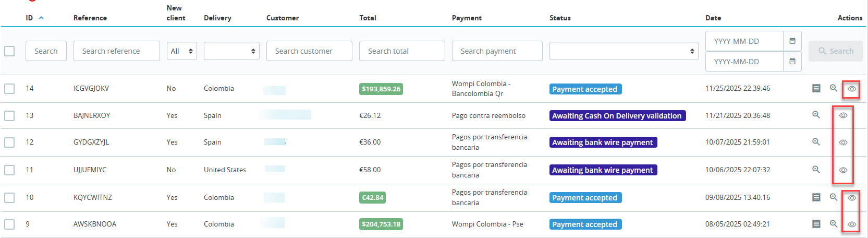The image size is (868, 238).
Task: Click eye preview icon for order 9
Action: pos(852,224)
